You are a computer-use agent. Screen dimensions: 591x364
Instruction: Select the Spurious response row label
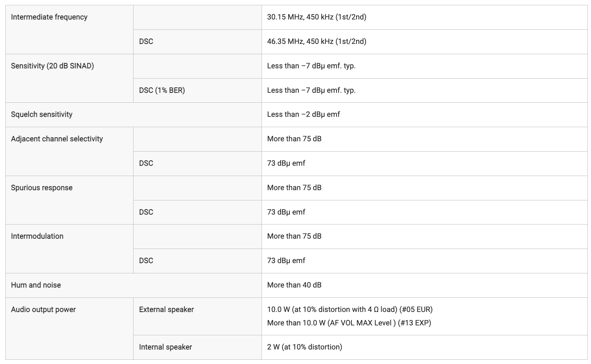[41, 188]
